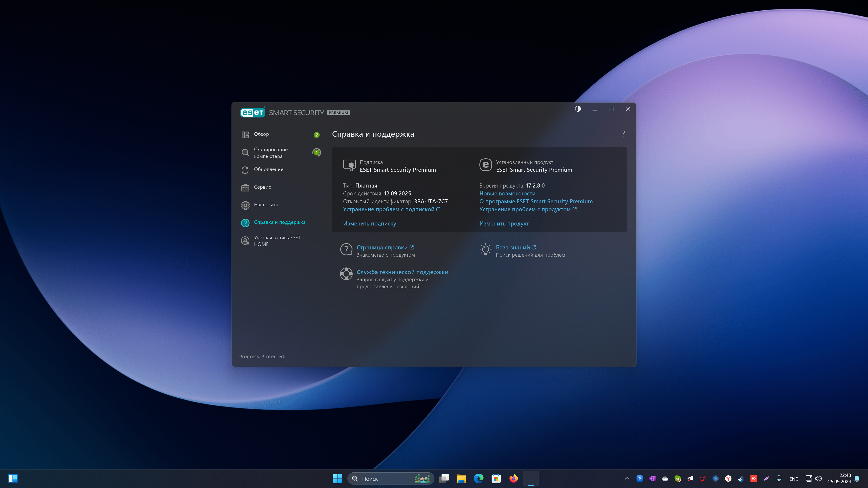Expand hidden tray icons chevron
Image resolution: width=868 pixels, height=488 pixels.
[x=627, y=479]
